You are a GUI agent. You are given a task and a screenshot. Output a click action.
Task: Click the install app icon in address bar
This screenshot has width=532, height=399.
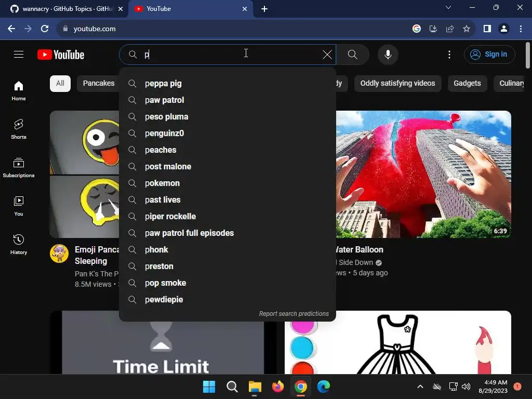pos(433,29)
